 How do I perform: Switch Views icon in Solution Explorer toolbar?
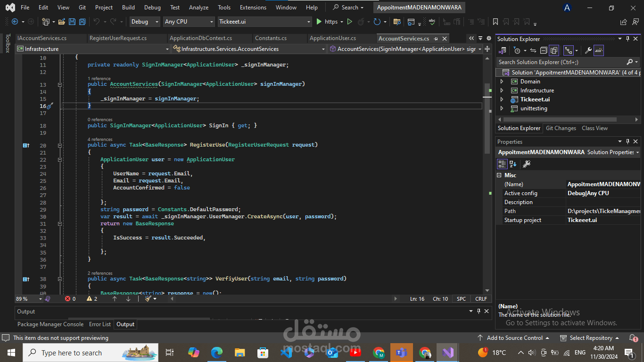click(x=503, y=50)
